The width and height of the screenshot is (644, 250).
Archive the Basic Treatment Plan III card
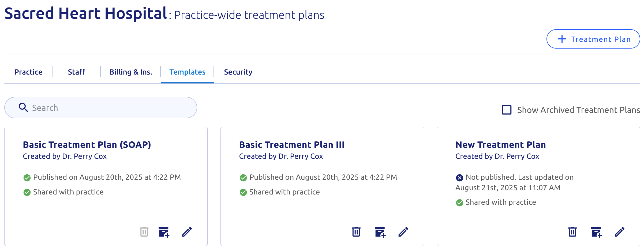(380, 232)
